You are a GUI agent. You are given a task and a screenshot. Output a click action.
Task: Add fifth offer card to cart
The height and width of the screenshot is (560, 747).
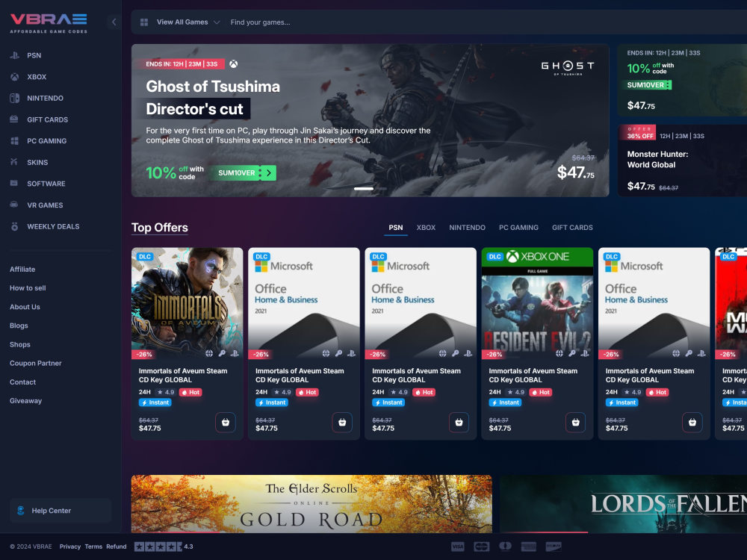[x=692, y=423]
